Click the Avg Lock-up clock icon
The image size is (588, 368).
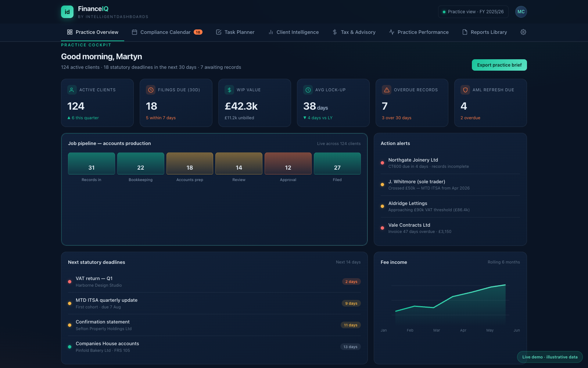coord(308,90)
